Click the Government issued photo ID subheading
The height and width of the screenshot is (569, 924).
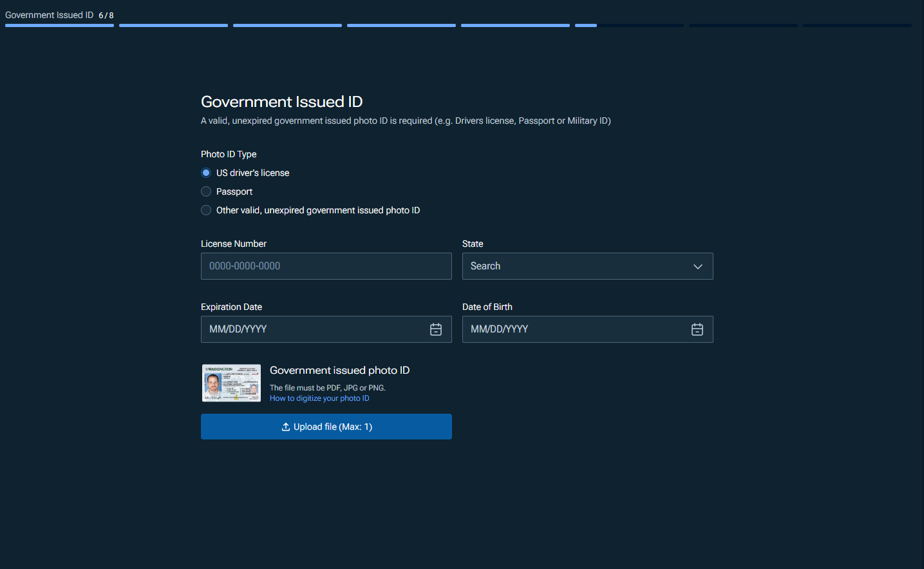point(340,370)
